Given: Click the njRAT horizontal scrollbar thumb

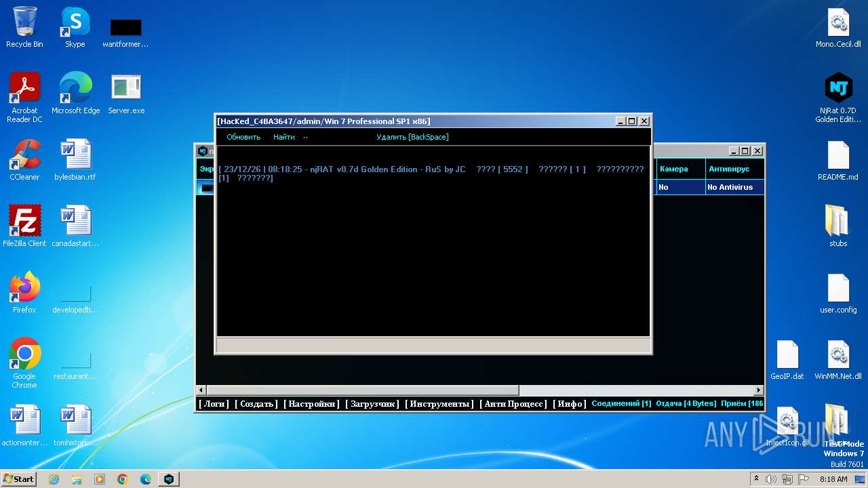Looking at the screenshot, I should [363, 390].
